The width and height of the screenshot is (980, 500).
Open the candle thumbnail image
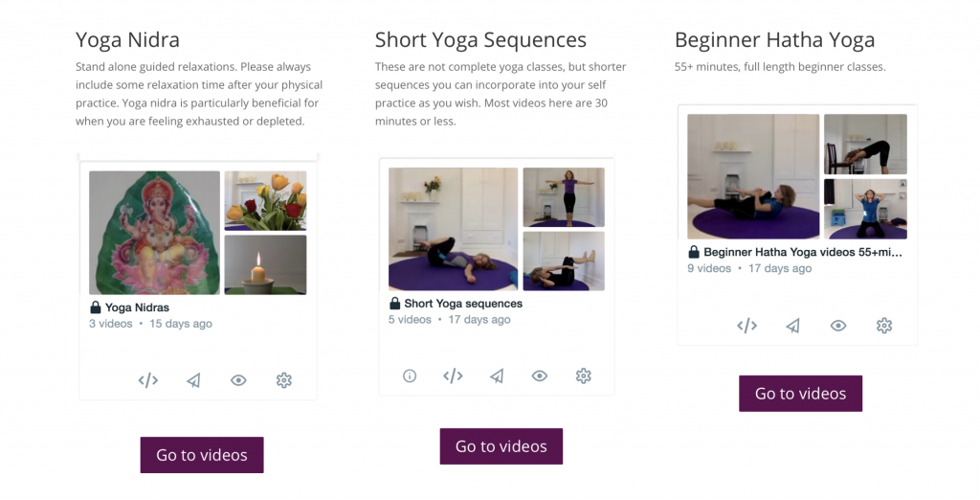(x=266, y=264)
